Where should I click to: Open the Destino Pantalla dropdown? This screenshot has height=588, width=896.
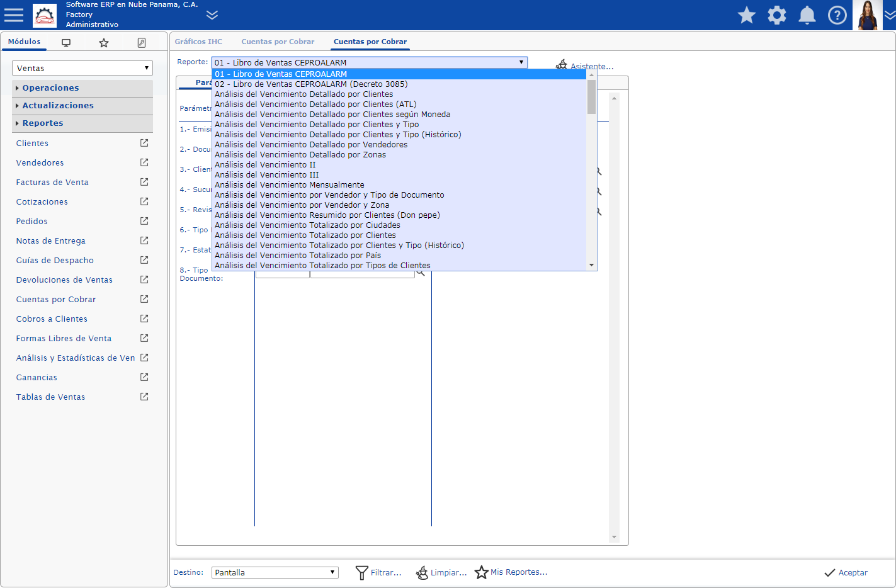pos(275,572)
